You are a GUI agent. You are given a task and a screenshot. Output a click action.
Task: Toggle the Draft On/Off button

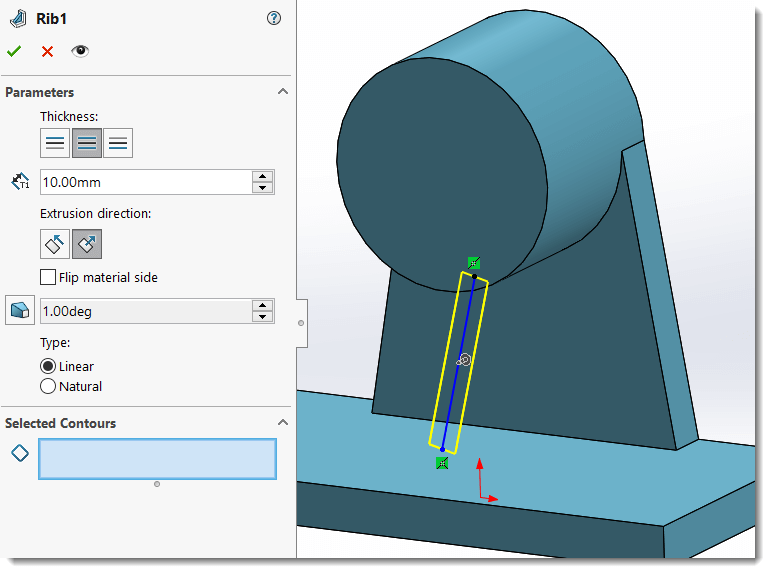click(19, 311)
